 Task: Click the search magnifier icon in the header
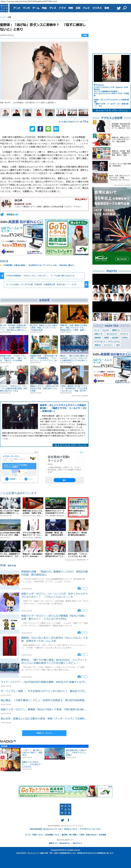(x=125, y=8)
